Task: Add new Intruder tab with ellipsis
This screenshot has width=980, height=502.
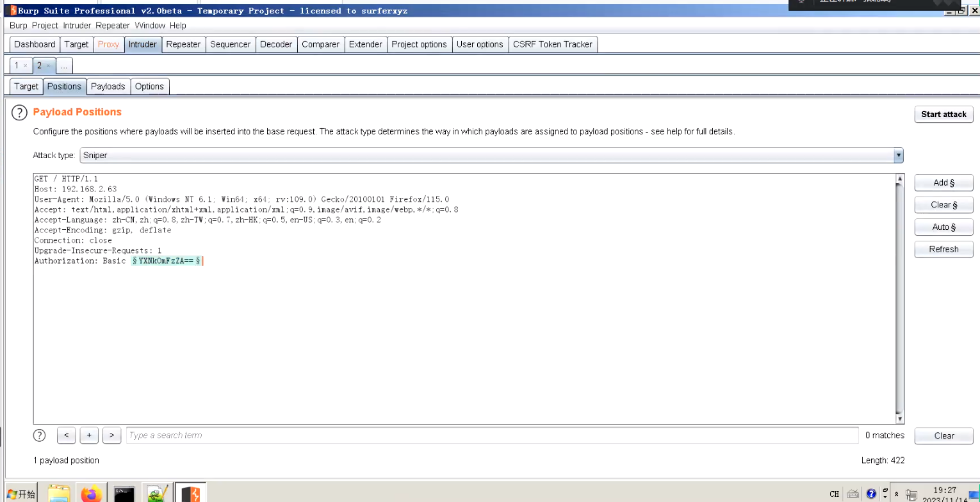Action: pyautogui.click(x=64, y=65)
